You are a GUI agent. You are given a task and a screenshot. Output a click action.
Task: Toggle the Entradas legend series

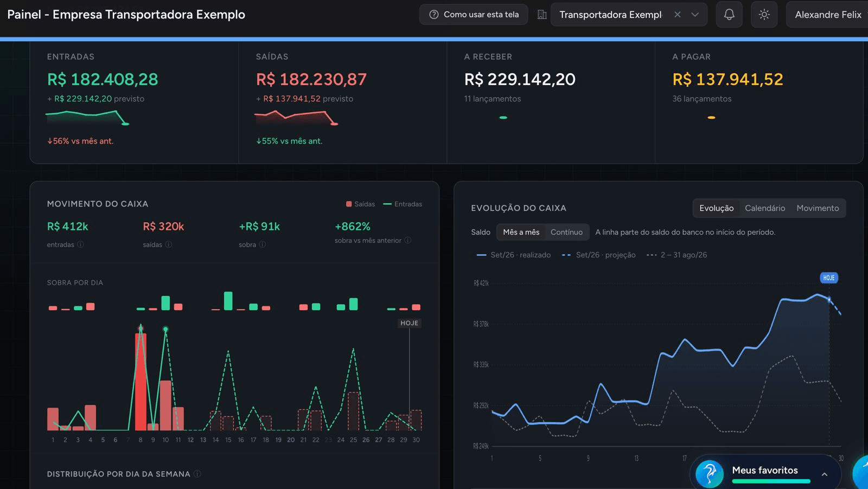click(x=403, y=204)
